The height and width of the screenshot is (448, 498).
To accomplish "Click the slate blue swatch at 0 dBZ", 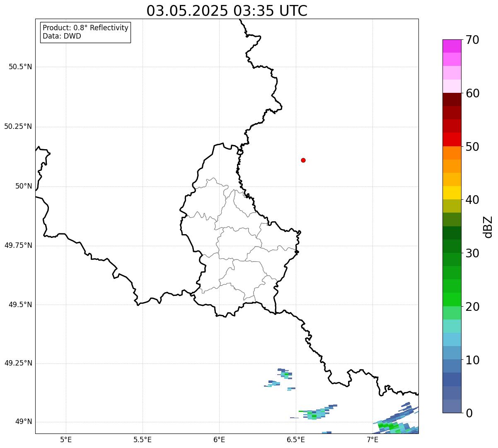I will [452, 406].
